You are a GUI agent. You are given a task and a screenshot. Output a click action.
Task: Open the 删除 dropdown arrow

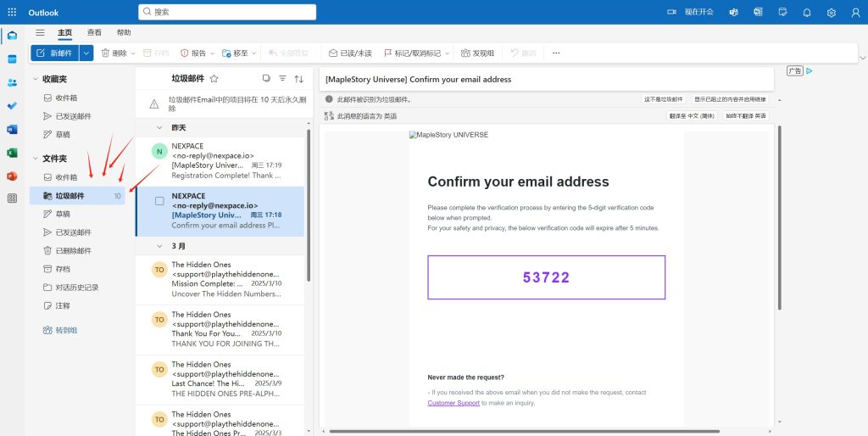(133, 53)
